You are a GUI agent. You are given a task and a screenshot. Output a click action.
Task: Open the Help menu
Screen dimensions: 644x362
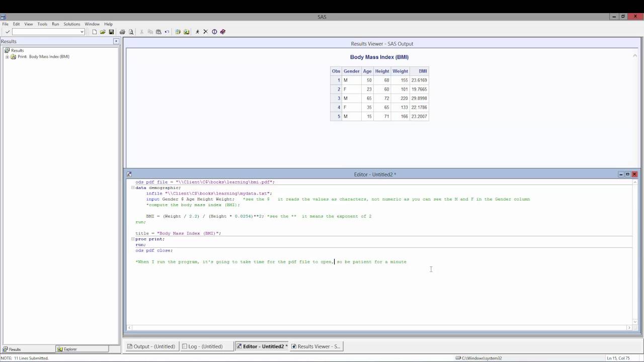coord(108,24)
